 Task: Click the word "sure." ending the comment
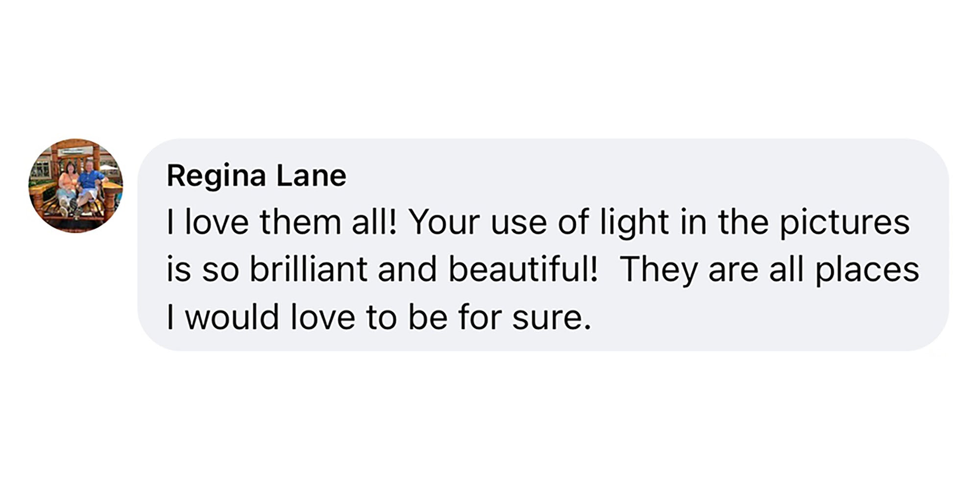tap(552, 318)
